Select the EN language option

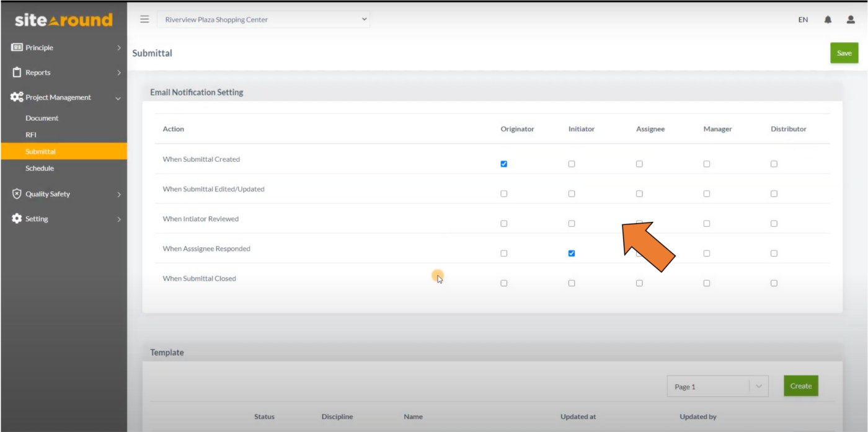(803, 19)
